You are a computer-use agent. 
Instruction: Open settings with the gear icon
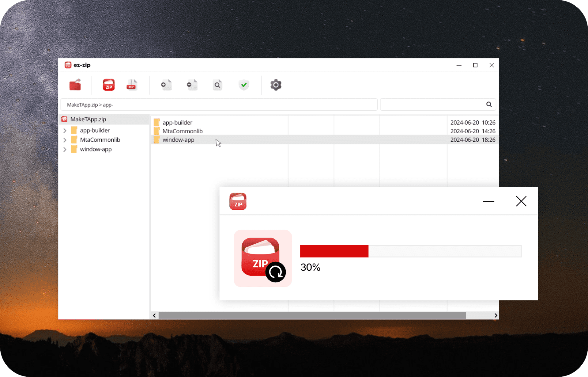tap(276, 85)
